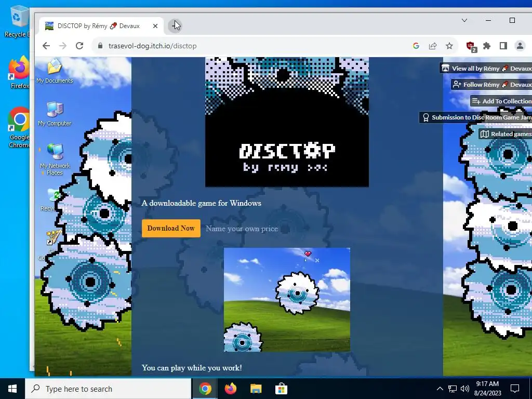Click the share page icon
The width and height of the screenshot is (532, 399).
tap(433, 46)
